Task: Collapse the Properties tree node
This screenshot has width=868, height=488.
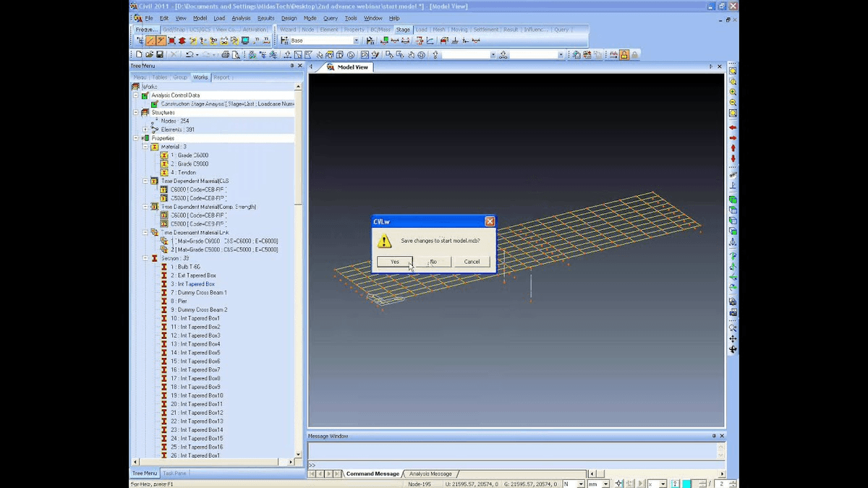Action: pos(135,138)
